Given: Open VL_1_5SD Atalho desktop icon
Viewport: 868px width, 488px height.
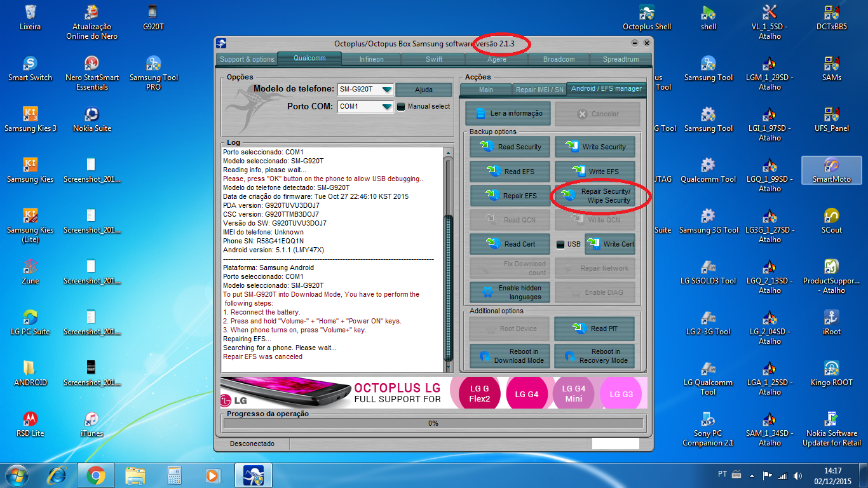Looking at the screenshot, I should (x=770, y=22).
